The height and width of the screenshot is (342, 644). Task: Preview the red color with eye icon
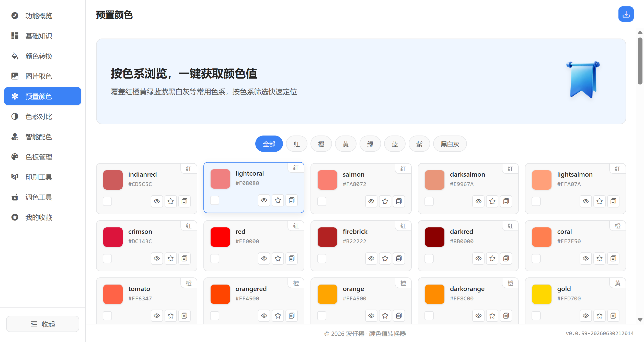click(264, 259)
